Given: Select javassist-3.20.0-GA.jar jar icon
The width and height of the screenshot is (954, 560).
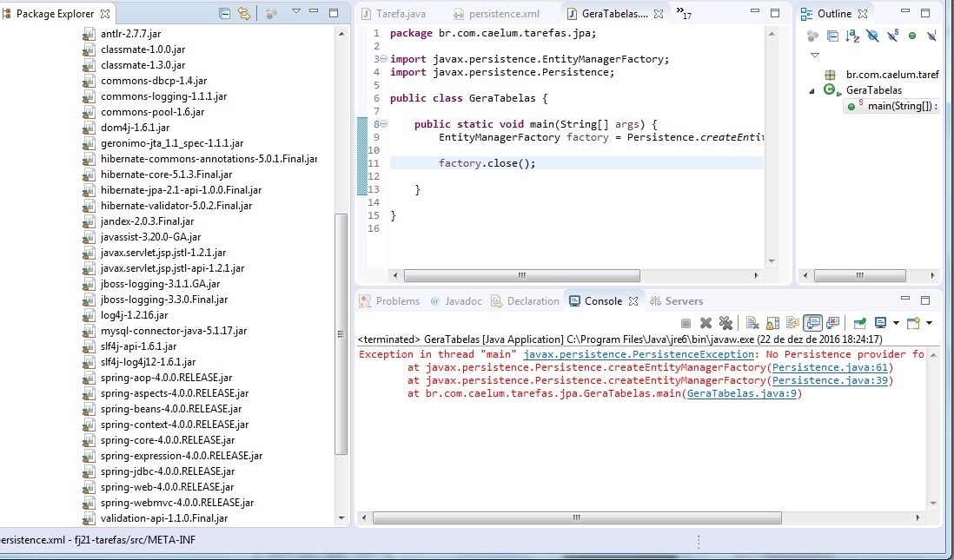Looking at the screenshot, I should tap(89, 237).
